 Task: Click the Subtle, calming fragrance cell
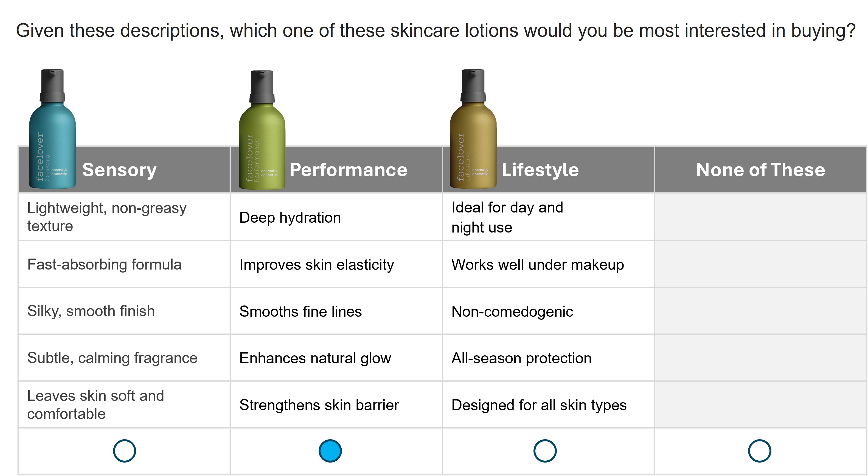click(x=112, y=358)
